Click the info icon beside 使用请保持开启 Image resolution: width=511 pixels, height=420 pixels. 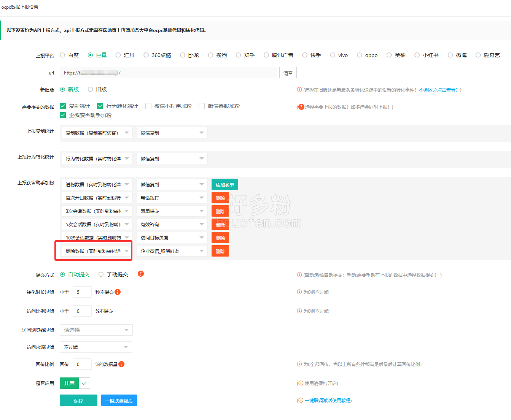(301, 383)
